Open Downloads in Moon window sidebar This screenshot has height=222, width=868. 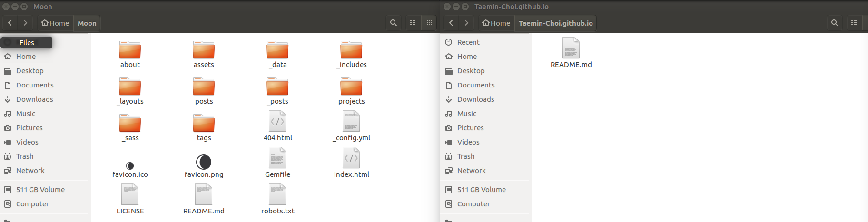44,99
